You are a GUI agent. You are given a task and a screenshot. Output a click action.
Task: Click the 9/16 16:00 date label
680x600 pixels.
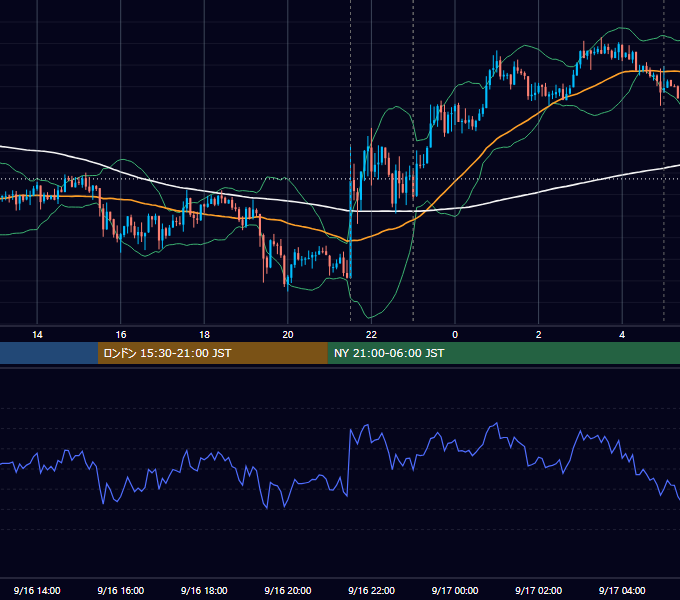pos(121,590)
